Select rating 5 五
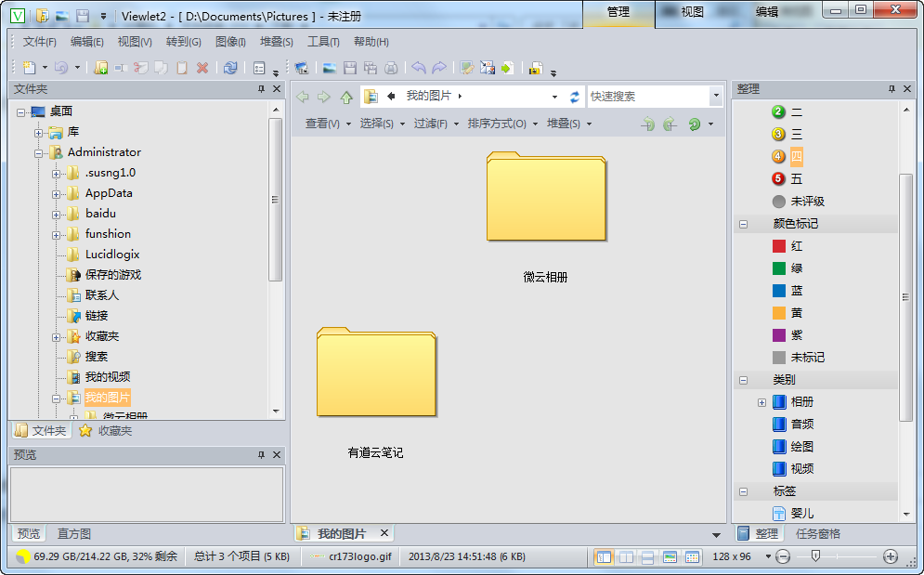Image resolution: width=924 pixels, height=575 pixels. (787, 178)
